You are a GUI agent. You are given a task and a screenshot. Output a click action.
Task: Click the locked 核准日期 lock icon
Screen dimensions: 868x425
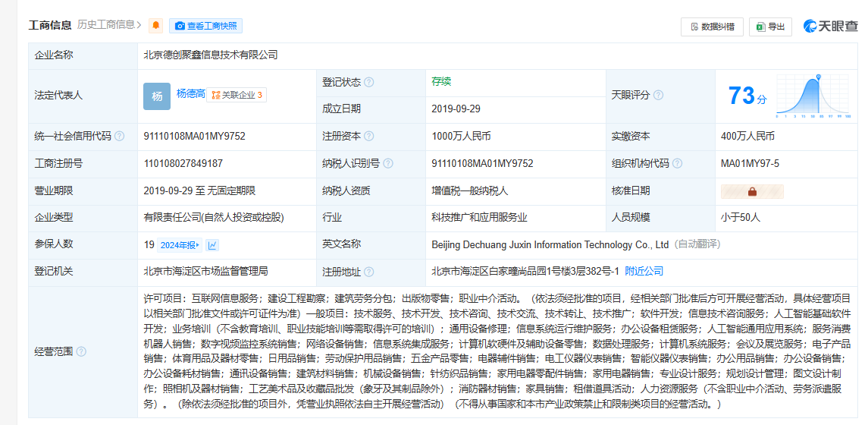[752, 191]
